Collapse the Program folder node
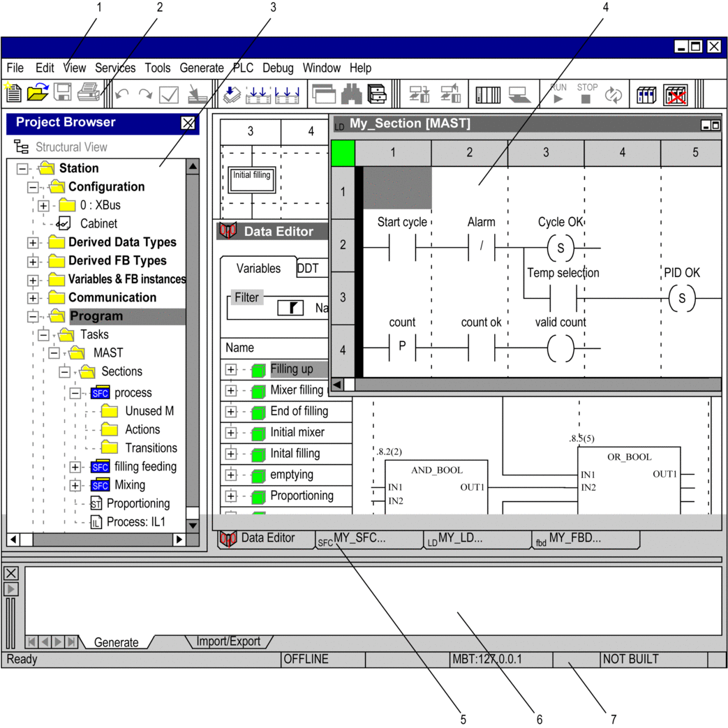Image resolution: width=728 pixels, height=728 pixels. coord(33,317)
